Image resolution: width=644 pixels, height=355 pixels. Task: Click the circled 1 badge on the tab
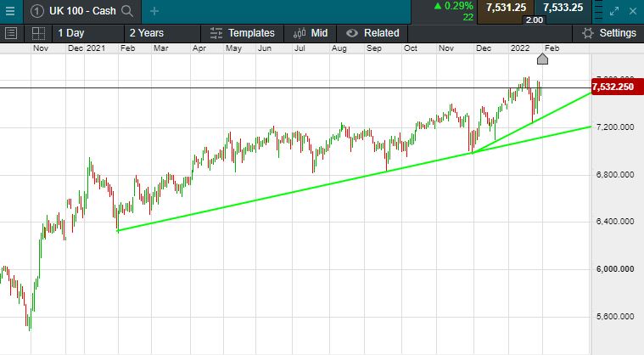tap(38, 11)
